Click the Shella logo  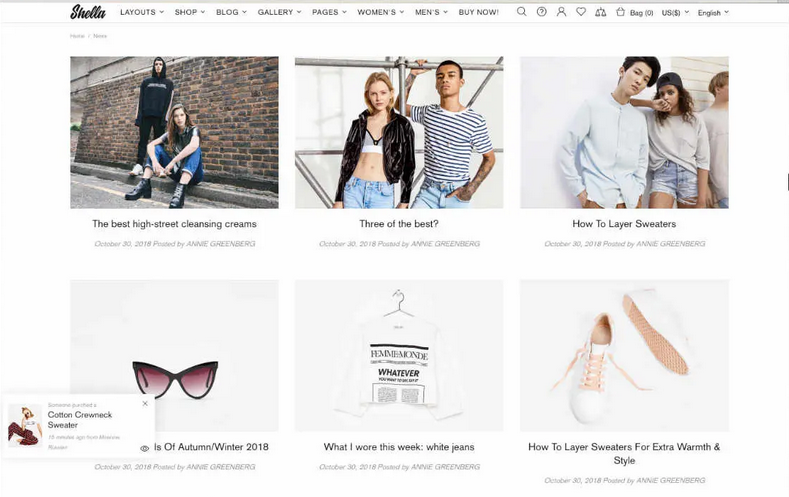[88, 12]
